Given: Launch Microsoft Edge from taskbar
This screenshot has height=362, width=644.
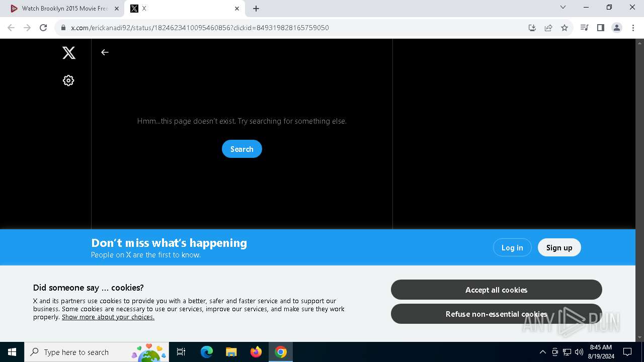Looking at the screenshot, I should click(x=207, y=352).
